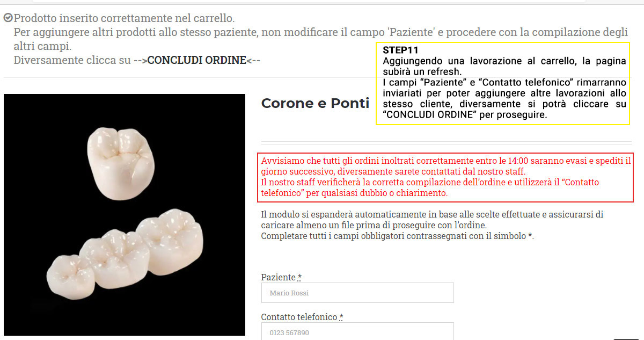Open the crowns and bridges product image
This screenshot has height=340, width=644.
coord(125,215)
